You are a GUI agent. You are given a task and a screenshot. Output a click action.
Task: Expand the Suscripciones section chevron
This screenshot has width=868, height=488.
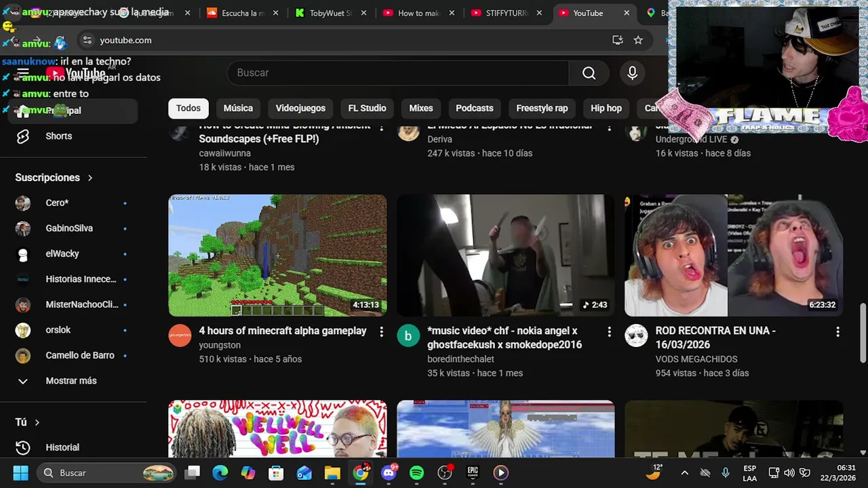coord(90,178)
